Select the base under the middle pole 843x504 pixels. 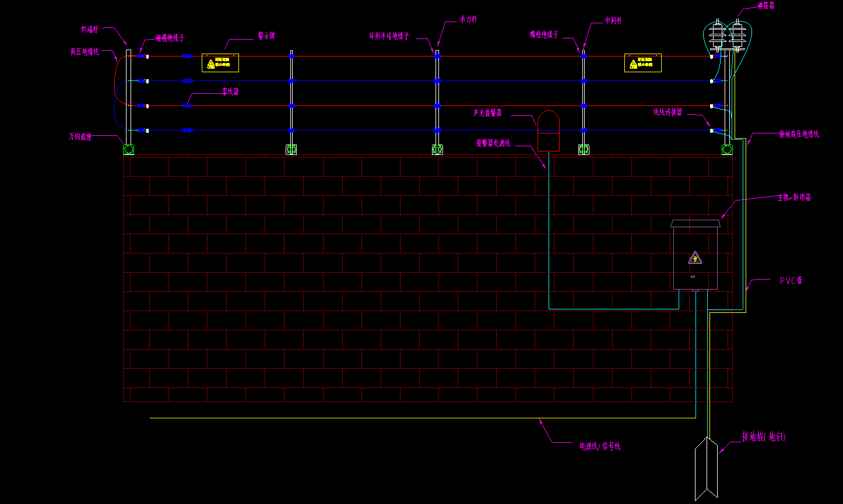(584, 150)
